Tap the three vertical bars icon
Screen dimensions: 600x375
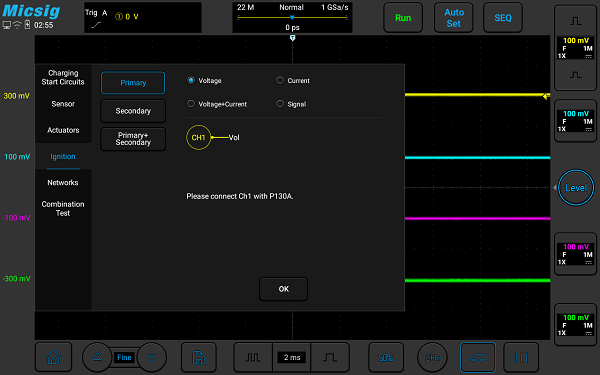521,357
